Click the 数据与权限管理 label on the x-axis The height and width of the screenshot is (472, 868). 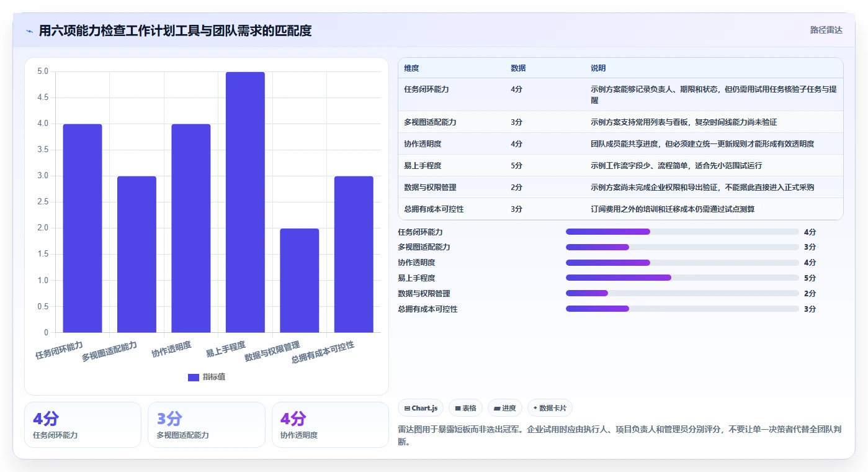pyautogui.click(x=272, y=352)
